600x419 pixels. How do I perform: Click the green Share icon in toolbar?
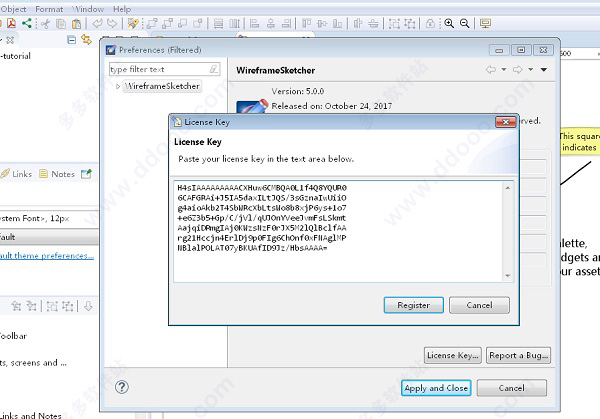tap(26, 23)
